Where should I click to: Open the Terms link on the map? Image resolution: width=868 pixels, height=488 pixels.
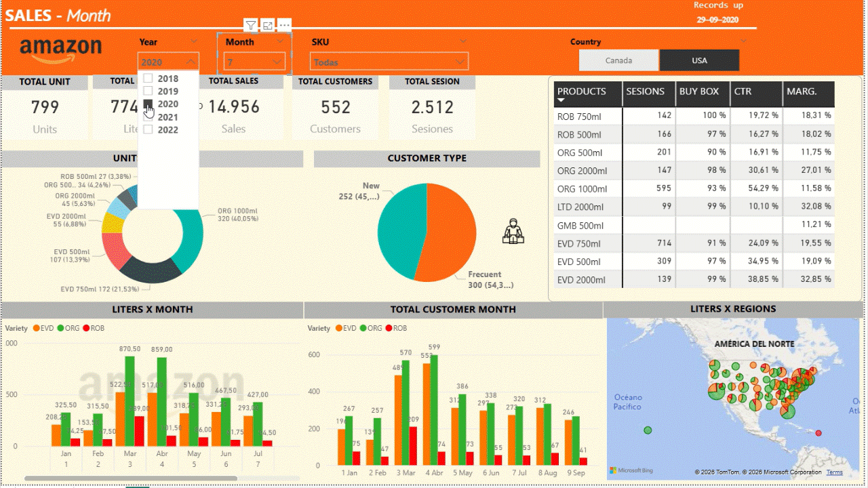click(834, 472)
